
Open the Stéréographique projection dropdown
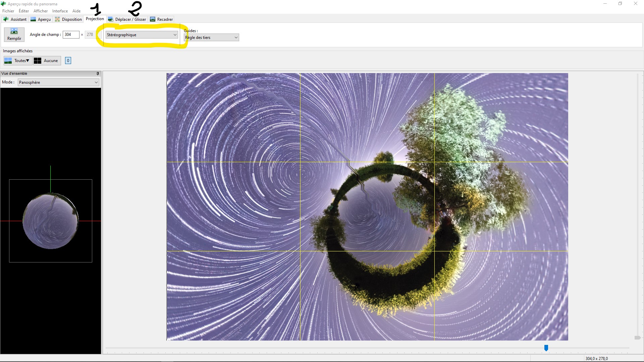[x=142, y=35]
